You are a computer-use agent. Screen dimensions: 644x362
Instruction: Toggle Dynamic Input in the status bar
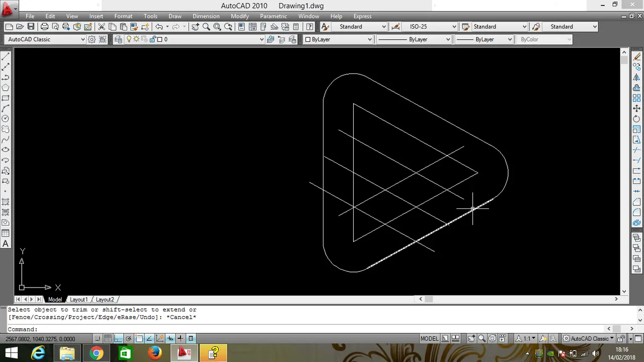[170, 338]
